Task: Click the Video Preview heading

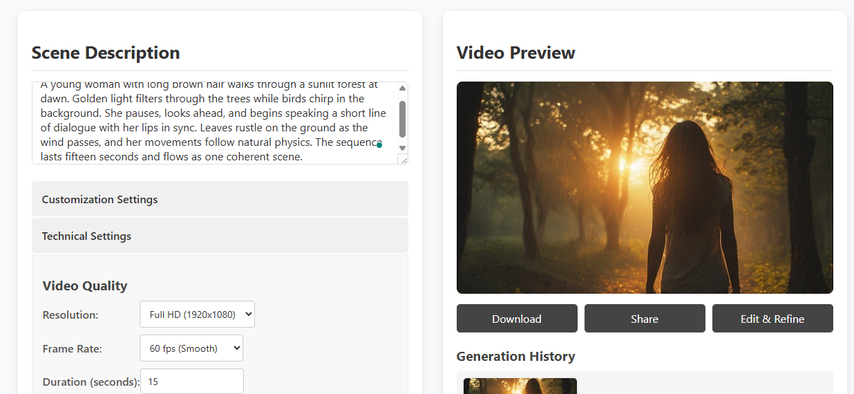Action: [x=516, y=53]
